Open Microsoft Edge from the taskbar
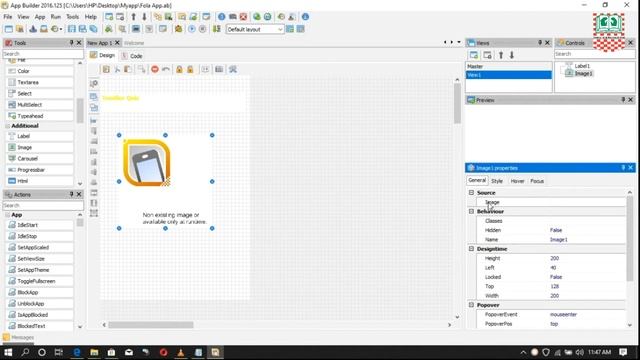Viewport: 640px width, 360px height. [x=77, y=352]
